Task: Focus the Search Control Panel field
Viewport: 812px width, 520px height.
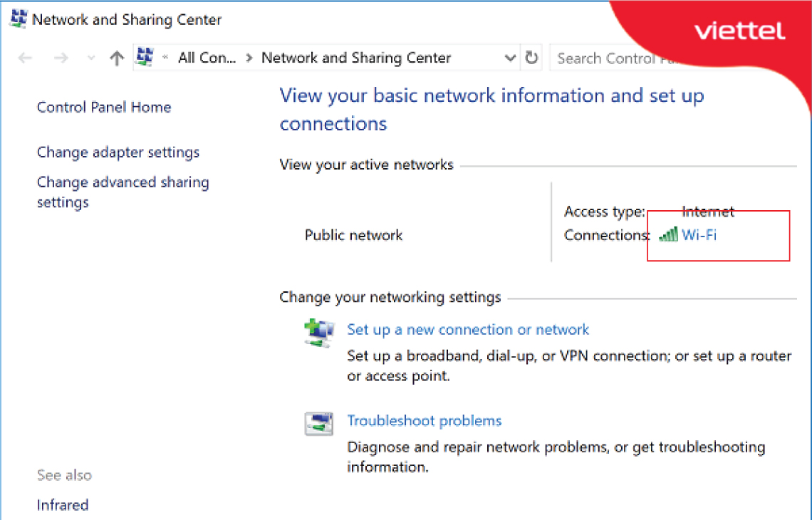Action: click(605, 58)
